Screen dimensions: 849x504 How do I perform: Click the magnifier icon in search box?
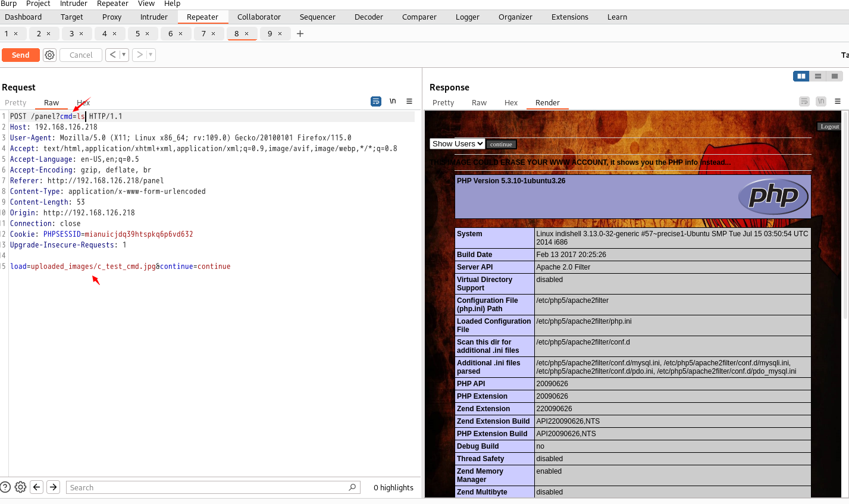[353, 487]
